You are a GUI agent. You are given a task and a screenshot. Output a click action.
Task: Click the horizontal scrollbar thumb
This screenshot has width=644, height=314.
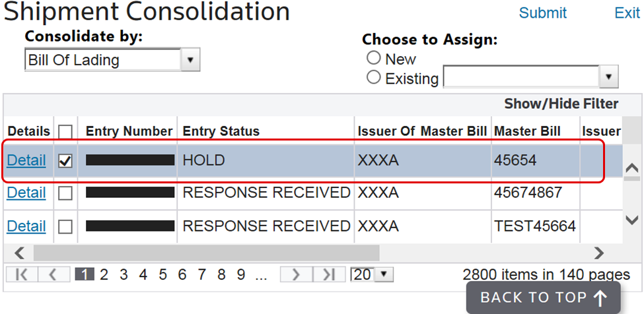[206, 253]
